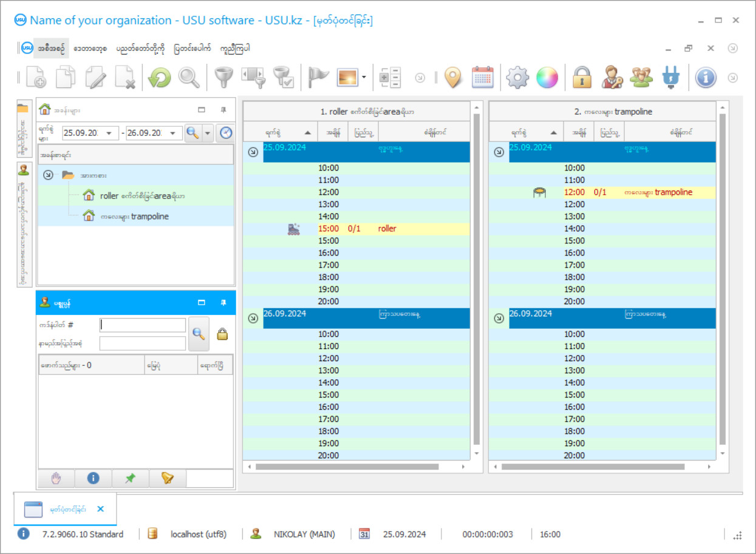
Task: Click the copy record toolbar icon
Action: coord(66,78)
